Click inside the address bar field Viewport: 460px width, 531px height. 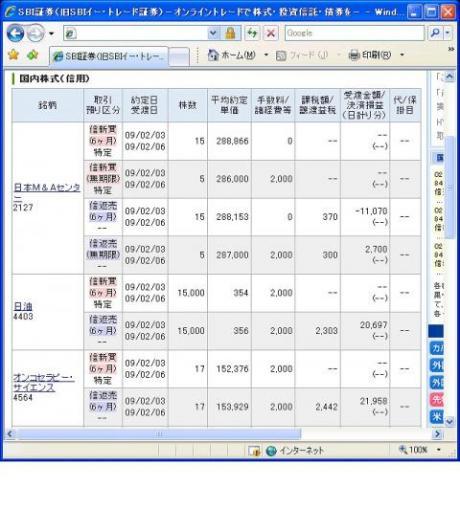pos(135,33)
